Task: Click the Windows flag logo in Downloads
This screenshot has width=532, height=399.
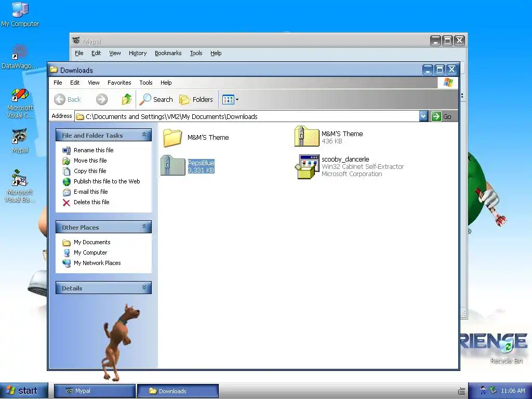Action: 448,83
